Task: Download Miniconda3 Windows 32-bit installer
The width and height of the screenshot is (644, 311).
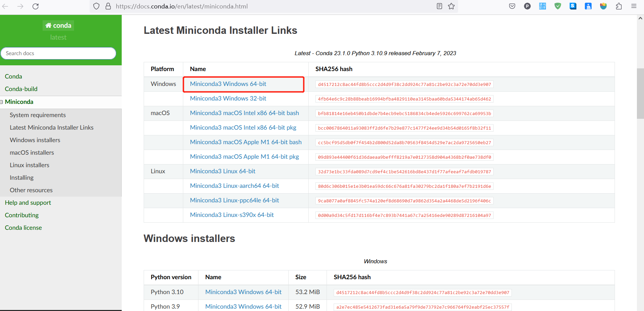Action: 228,98
